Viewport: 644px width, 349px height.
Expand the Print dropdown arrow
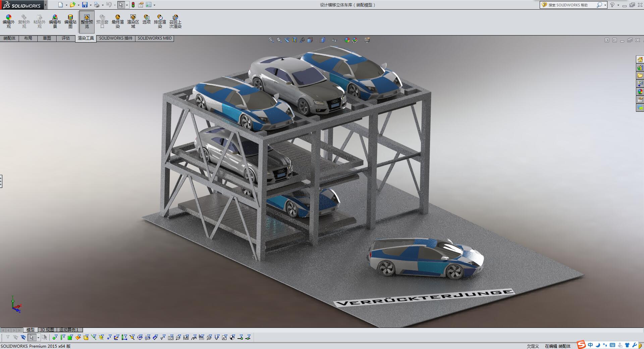[x=103, y=5]
